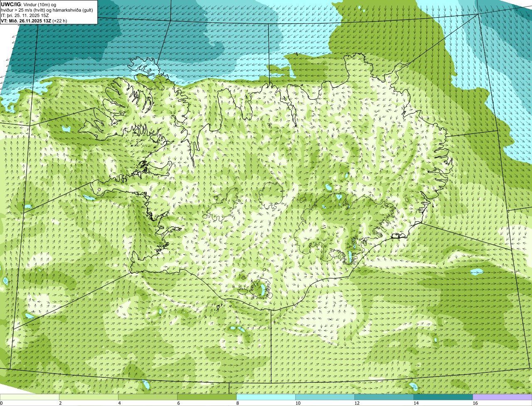Viewport: 532px width, 406px height.
Task: Pick the 12–14 m/s teal legend segment
Action: pos(384,397)
